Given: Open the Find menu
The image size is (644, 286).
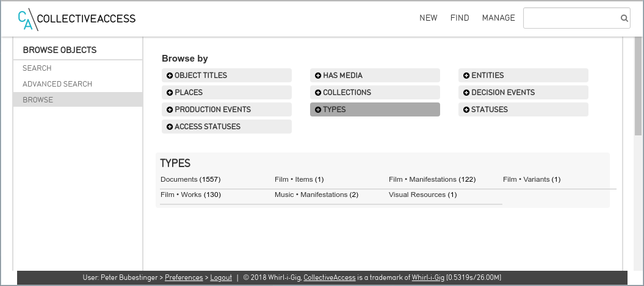Looking at the screenshot, I should click(460, 18).
